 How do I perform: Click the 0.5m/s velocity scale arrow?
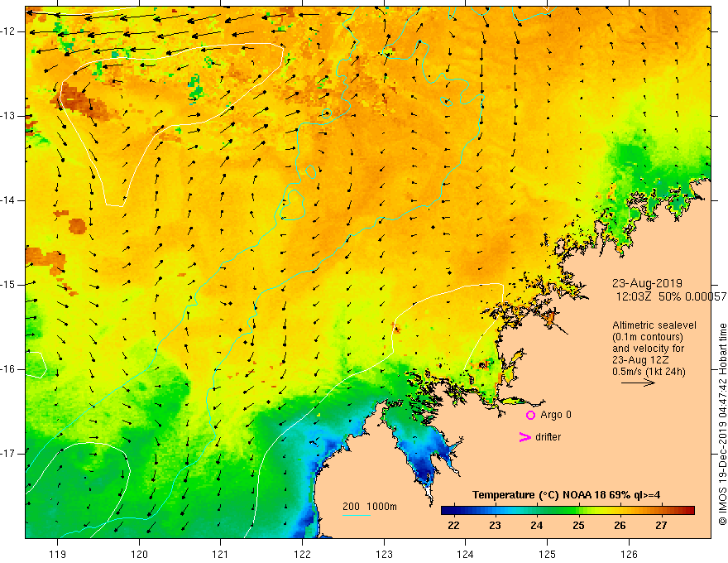tap(638, 383)
